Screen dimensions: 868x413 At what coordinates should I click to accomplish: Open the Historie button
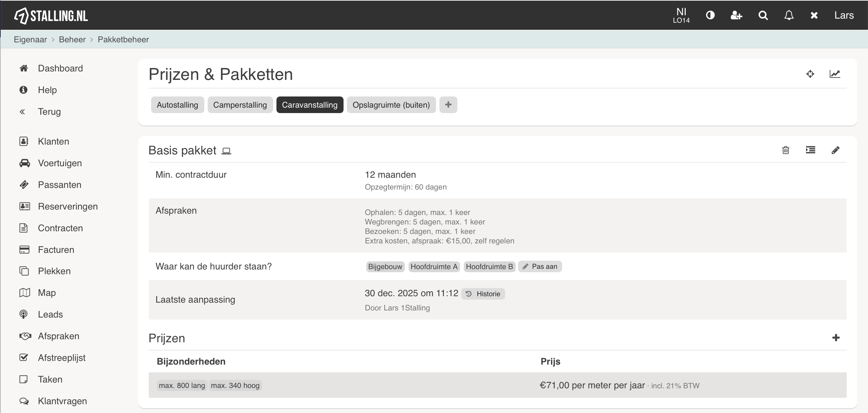483,294
